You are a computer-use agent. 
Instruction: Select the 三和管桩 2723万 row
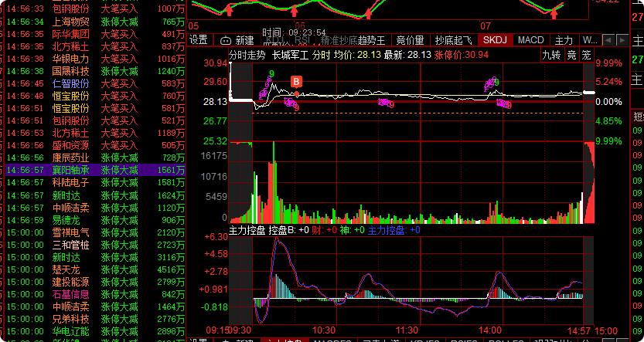[95, 245]
